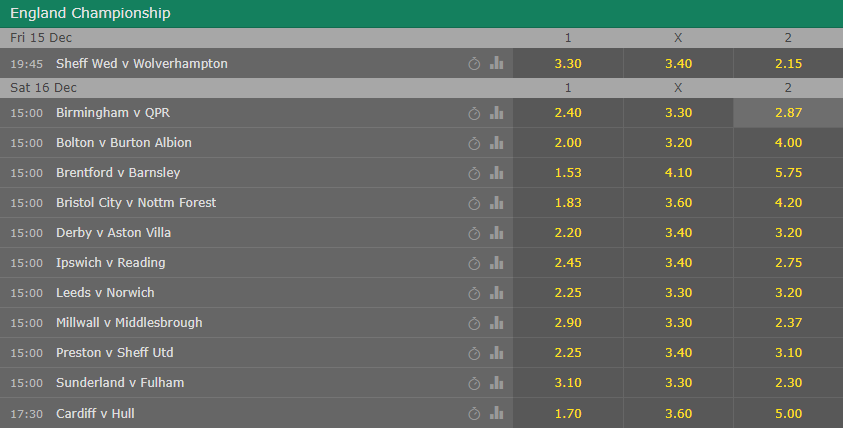Open bar chart stats for Bolton v Burton Albion
This screenshot has width=843, height=428.
(x=496, y=142)
